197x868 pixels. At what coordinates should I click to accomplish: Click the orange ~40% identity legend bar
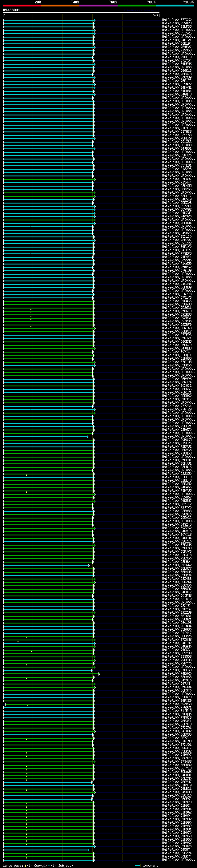(x=60, y=6)
